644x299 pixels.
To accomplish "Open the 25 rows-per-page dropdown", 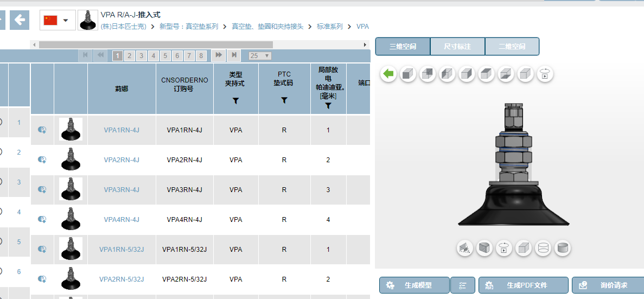I will 260,55.
